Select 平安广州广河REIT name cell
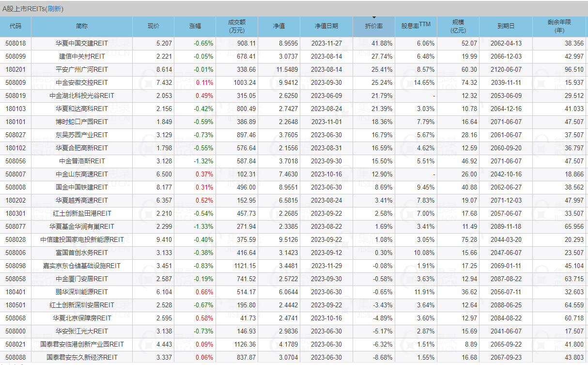 coord(82,69)
